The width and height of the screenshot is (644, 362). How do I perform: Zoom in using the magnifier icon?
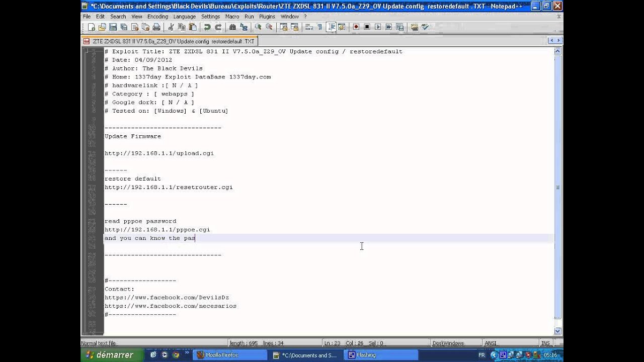click(x=258, y=27)
